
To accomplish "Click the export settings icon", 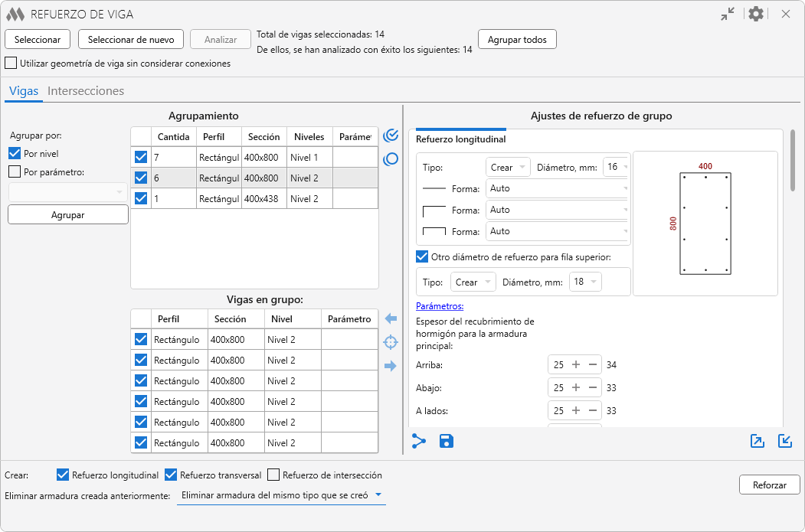I will pos(757,441).
